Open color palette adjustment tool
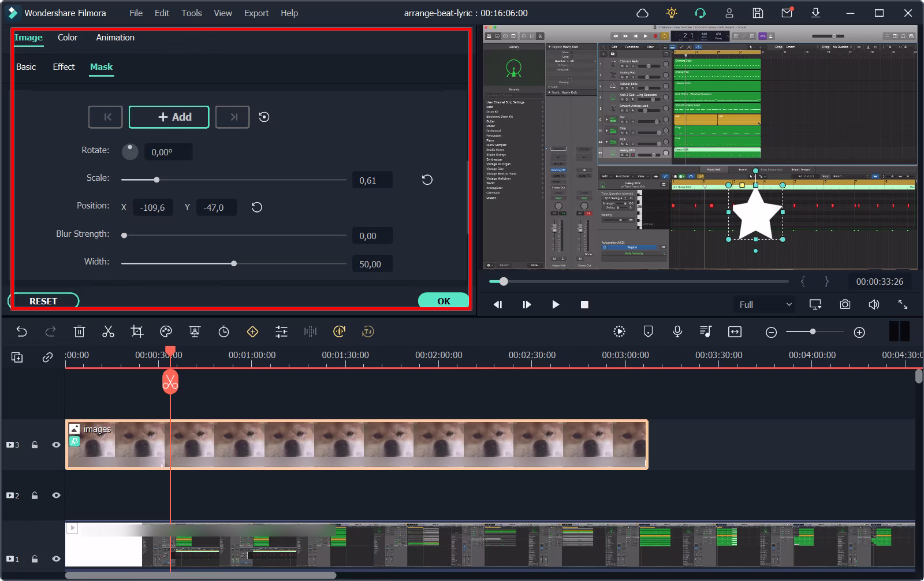This screenshot has height=581, width=924. click(x=166, y=332)
